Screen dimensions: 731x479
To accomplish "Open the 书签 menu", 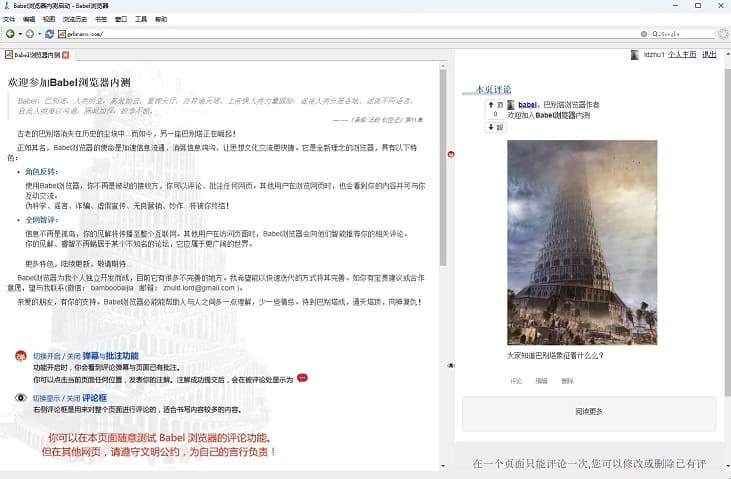I will [x=101, y=19].
